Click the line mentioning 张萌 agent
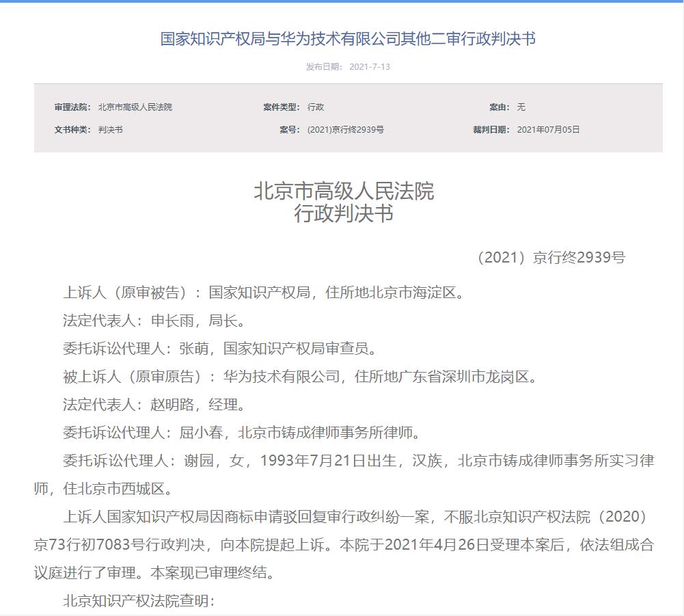The image size is (684, 616). coord(220,349)
